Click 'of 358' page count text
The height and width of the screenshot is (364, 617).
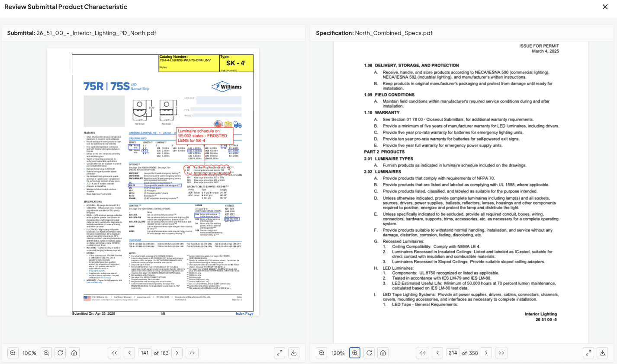470,353
